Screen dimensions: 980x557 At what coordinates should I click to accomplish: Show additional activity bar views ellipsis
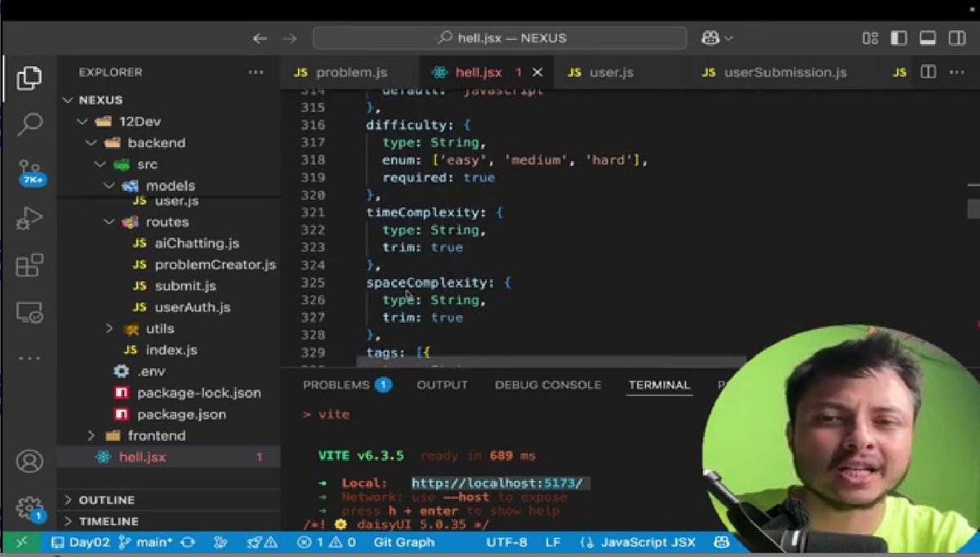[29, 358]
